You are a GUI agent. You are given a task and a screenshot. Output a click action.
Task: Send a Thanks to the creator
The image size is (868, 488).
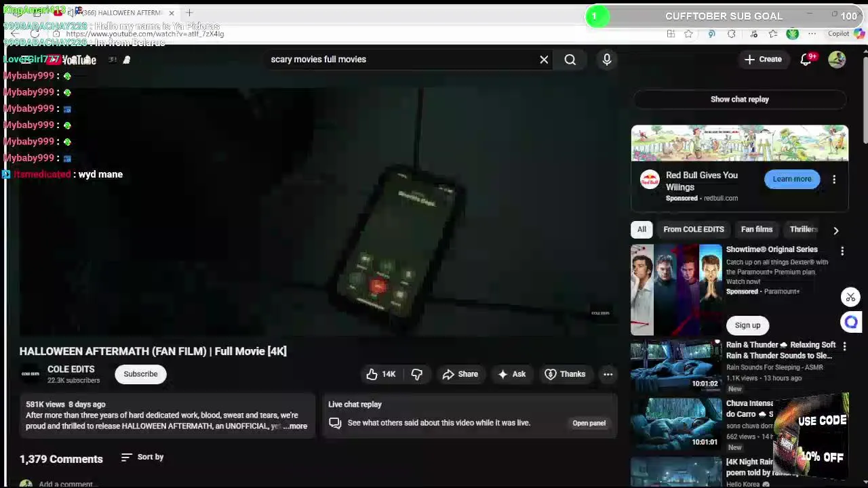(x=565, y=374)
